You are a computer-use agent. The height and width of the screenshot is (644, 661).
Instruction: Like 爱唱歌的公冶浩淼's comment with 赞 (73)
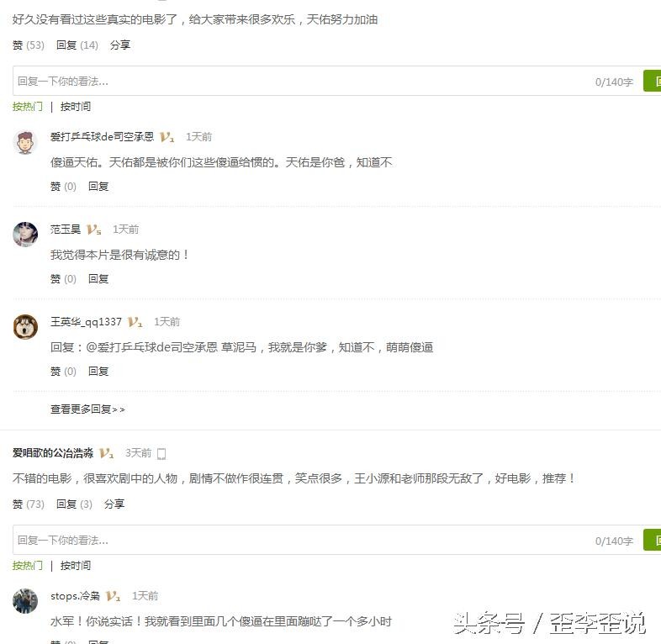pos(29,504)
